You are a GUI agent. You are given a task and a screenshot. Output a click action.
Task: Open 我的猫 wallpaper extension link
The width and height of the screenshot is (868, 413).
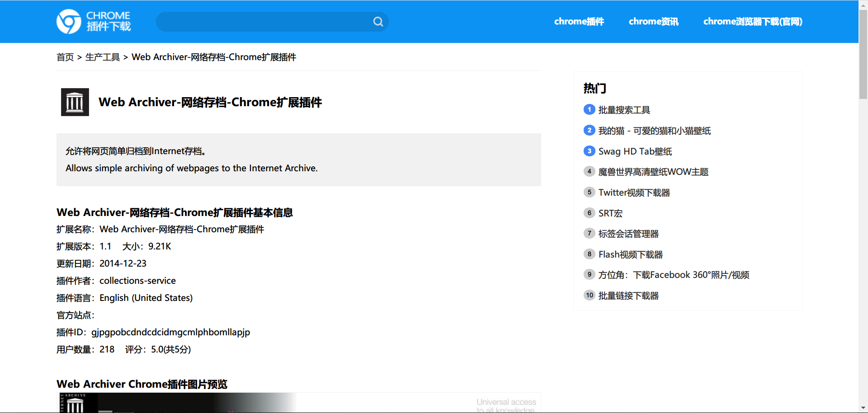pos(654,131)
